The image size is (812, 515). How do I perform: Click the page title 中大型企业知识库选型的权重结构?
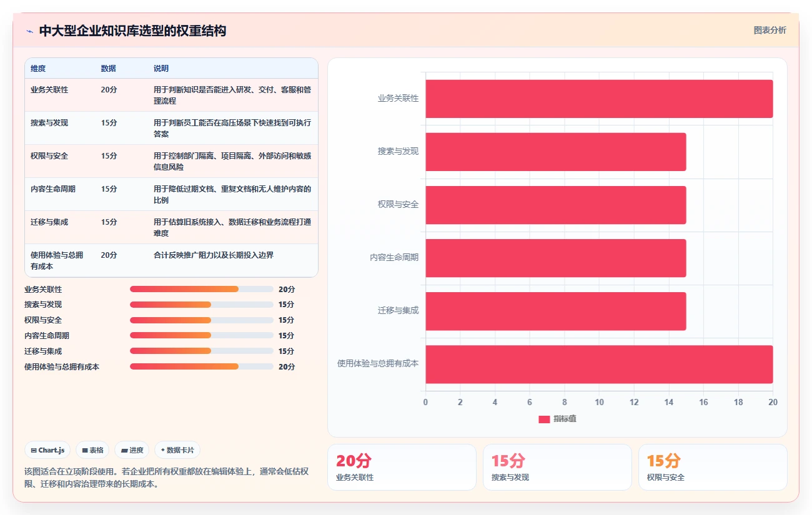pyautogui.click(x=132, y=31)
